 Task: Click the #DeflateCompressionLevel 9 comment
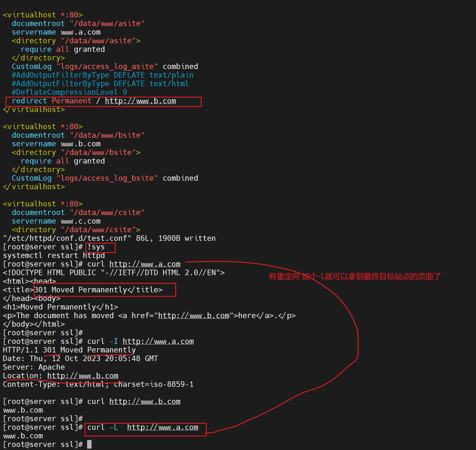tap(69, 92)
